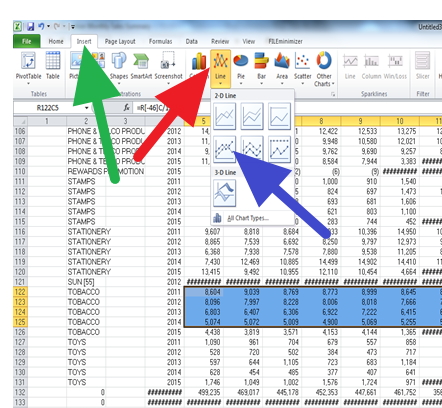Image resolution: width=442 pixels, height=408 pixels.
Task: Click cell with value 14,950
Action: 400,231
